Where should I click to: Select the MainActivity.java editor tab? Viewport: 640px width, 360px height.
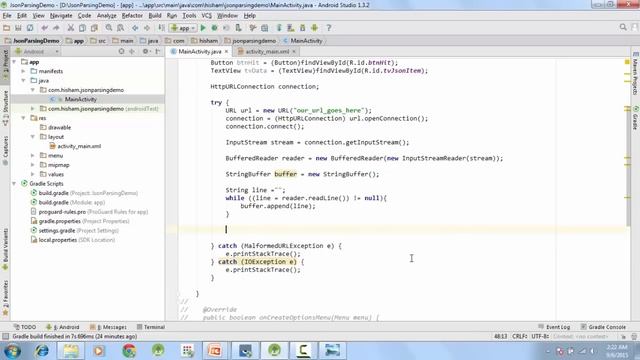coord(200,51)
